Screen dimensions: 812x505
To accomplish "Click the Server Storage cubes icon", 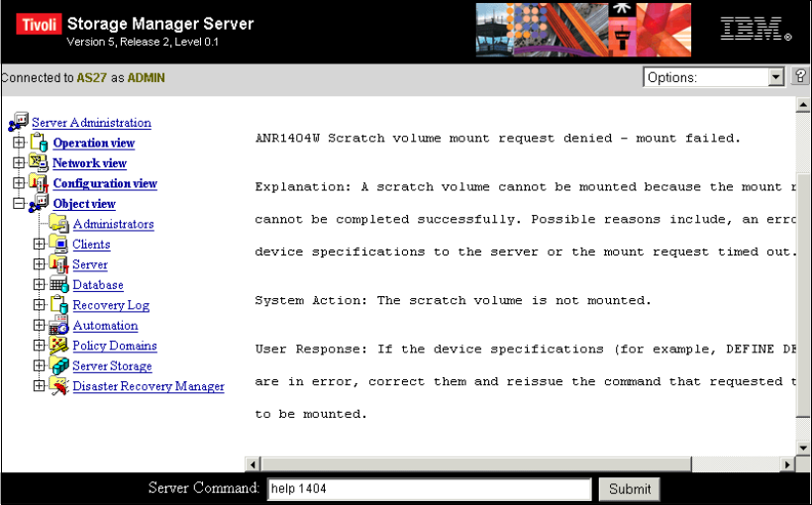I will click(x=59, y=365).
